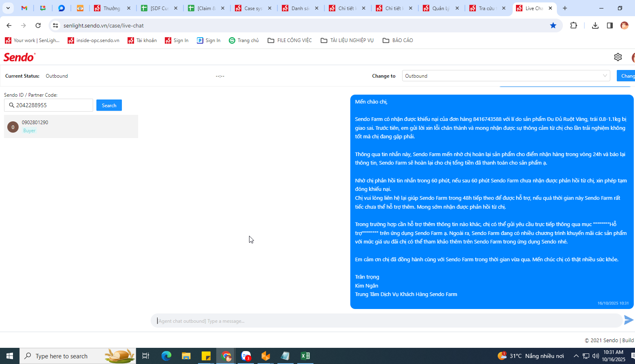635x364 pixels.
Task: Open Excel from taskbar
Action: pyautogui.click(x=305, y=356)
